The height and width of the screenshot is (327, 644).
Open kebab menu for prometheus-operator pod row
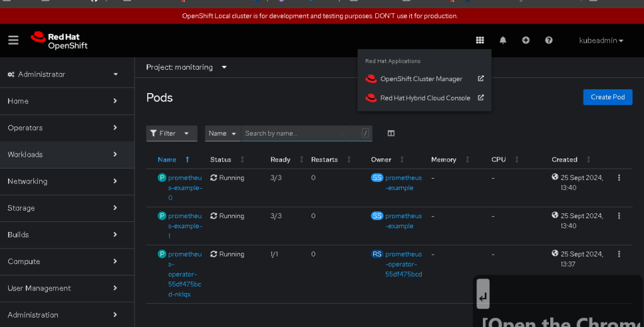click(619, 254)
